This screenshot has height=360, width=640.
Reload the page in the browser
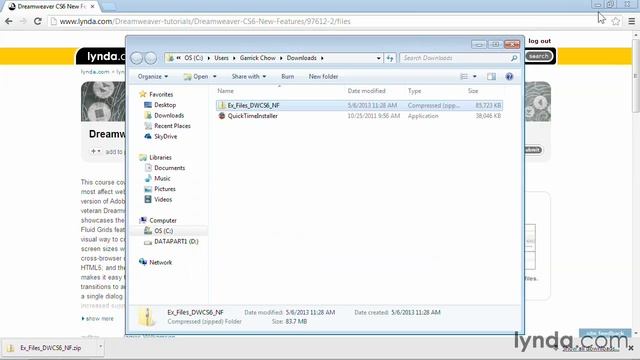point(38,21)
